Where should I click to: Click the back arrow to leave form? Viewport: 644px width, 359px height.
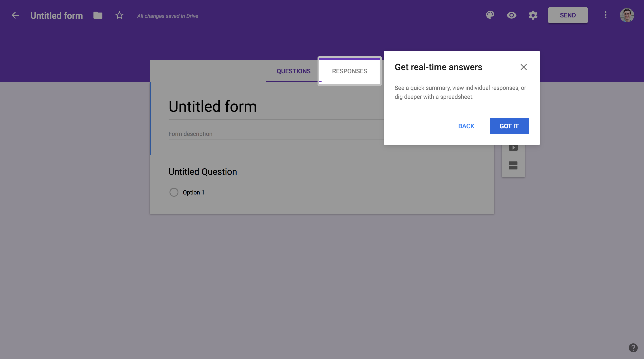point(15,15)
